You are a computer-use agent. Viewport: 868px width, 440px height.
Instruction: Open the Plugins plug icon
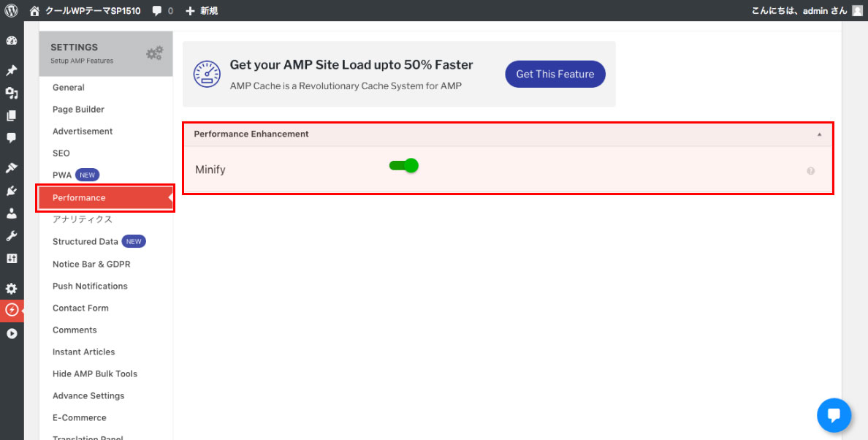12,191
